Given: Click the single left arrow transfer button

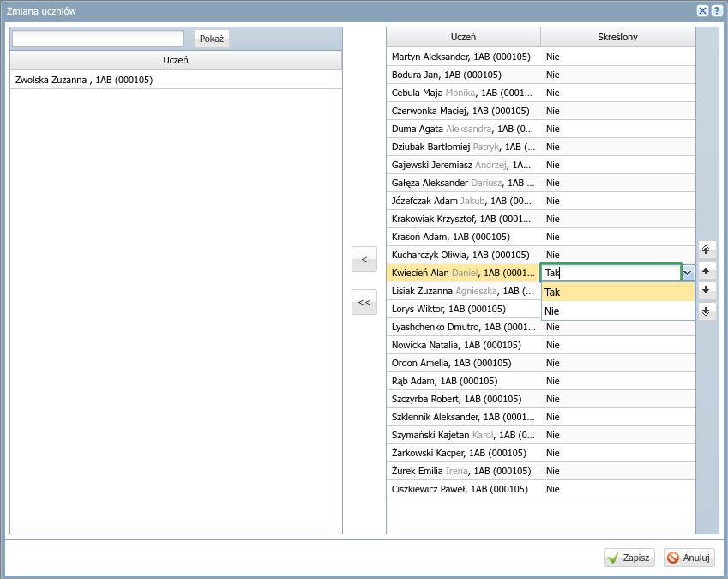Looking at the screenshot, I should pyautogui.click(x=364, y=258).
